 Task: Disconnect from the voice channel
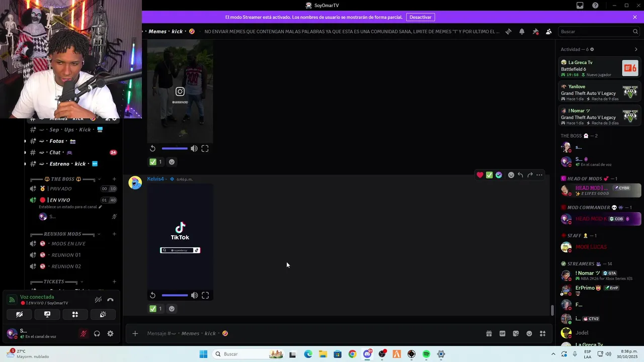point(110,300)
